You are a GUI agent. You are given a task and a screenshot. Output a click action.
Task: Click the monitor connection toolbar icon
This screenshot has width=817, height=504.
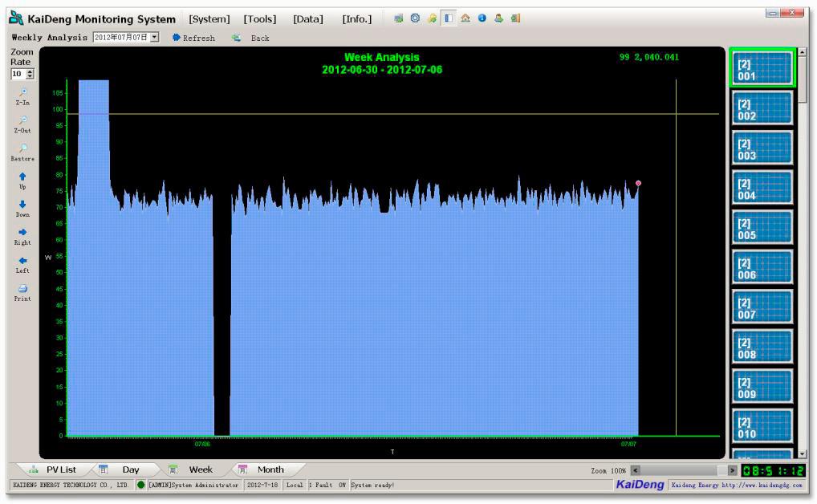399,18
